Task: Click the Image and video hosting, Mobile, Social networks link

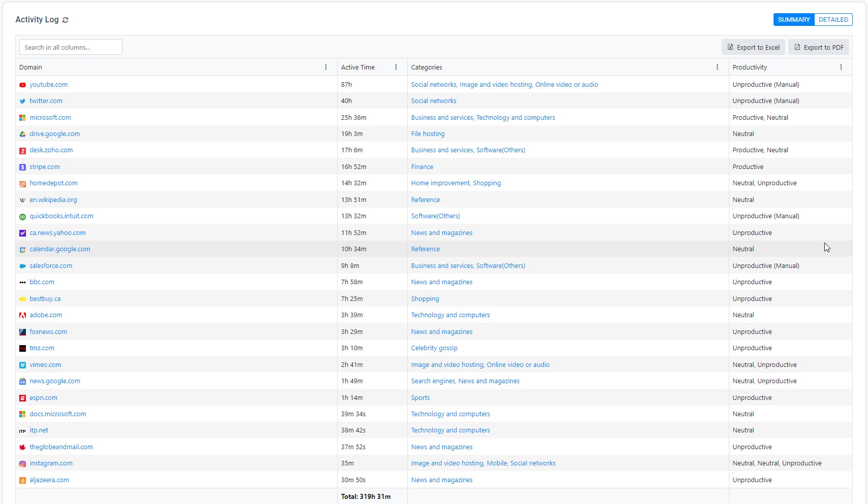Action: (483, 463)
